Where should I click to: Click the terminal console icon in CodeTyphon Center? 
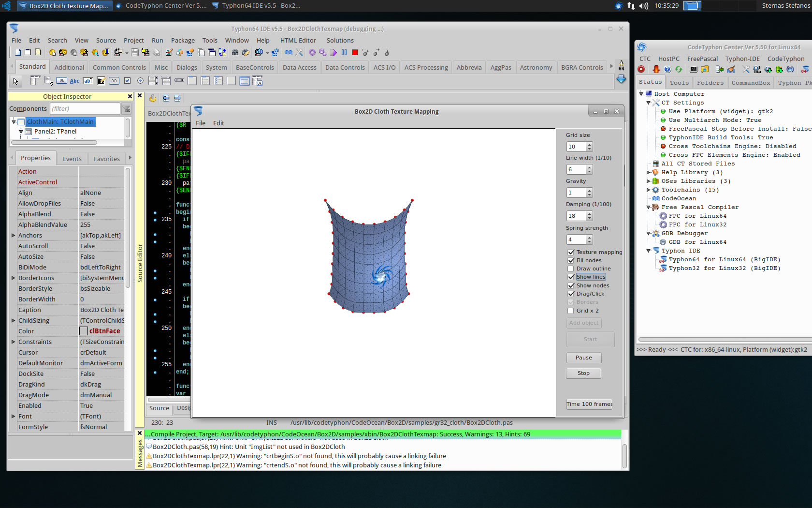[694, 69]
